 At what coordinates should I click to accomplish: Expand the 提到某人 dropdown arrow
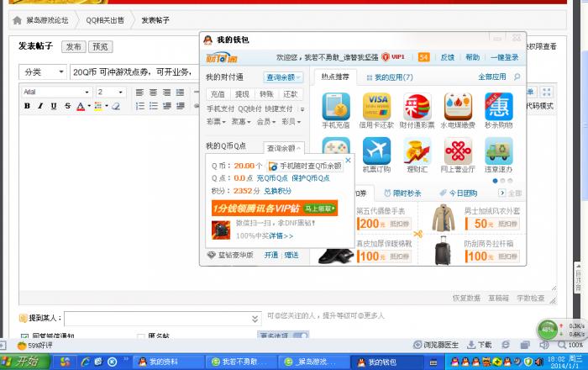tap(255, 319)
